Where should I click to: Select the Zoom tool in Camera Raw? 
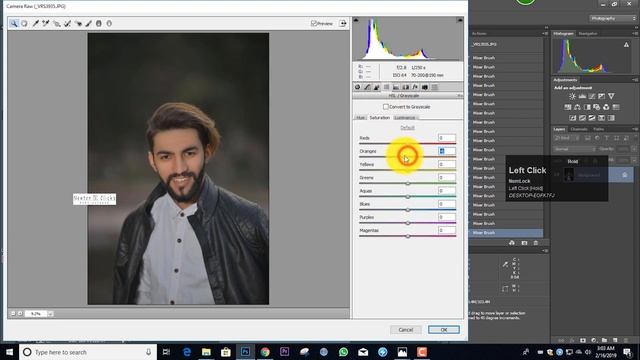point(14,24)
